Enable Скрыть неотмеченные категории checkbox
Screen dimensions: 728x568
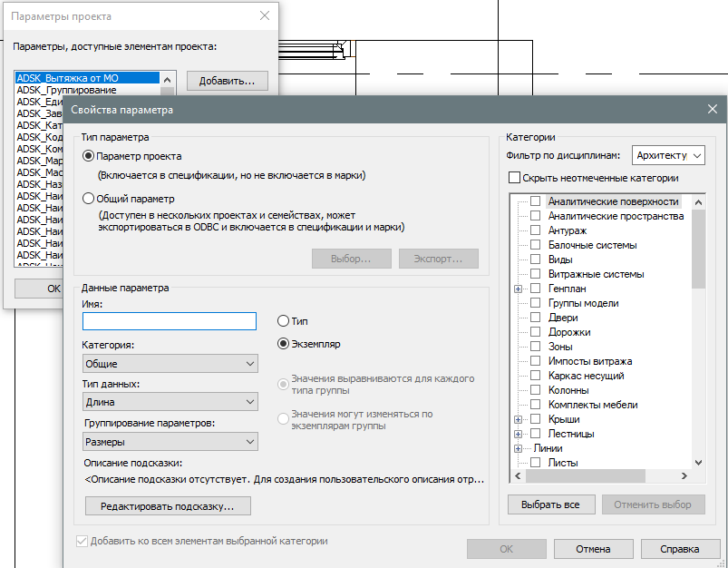coord(516,178)
